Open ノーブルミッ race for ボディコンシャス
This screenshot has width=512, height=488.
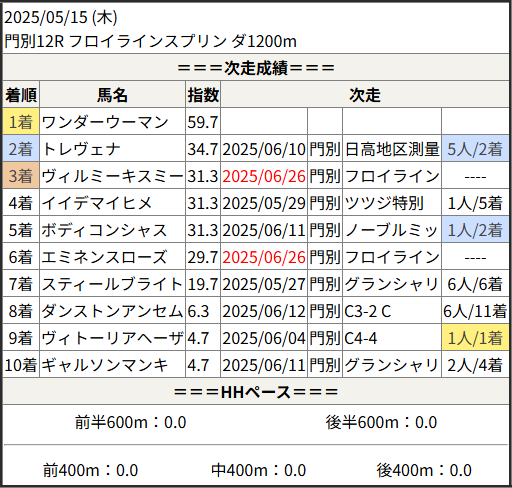click(392, 230)
